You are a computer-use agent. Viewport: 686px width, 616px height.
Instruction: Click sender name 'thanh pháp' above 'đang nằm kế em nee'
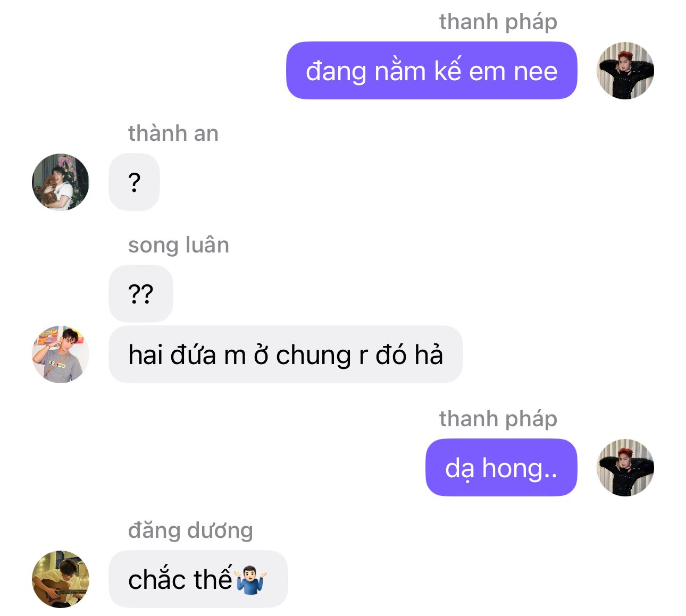pos(498,22)
